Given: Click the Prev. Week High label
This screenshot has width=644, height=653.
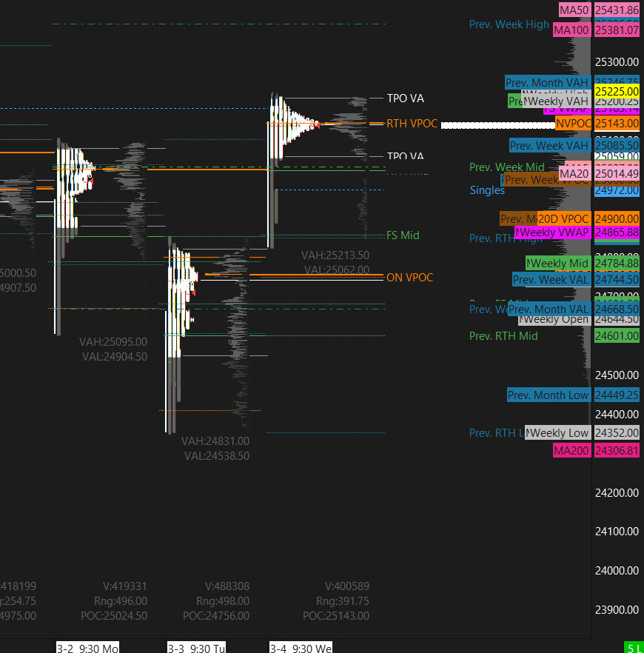Looking at the screenshot, I should [509, 24].
